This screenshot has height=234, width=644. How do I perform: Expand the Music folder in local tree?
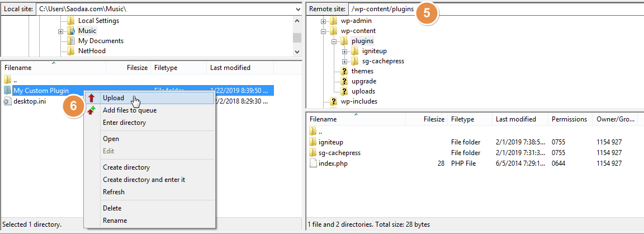pos(60,31)
